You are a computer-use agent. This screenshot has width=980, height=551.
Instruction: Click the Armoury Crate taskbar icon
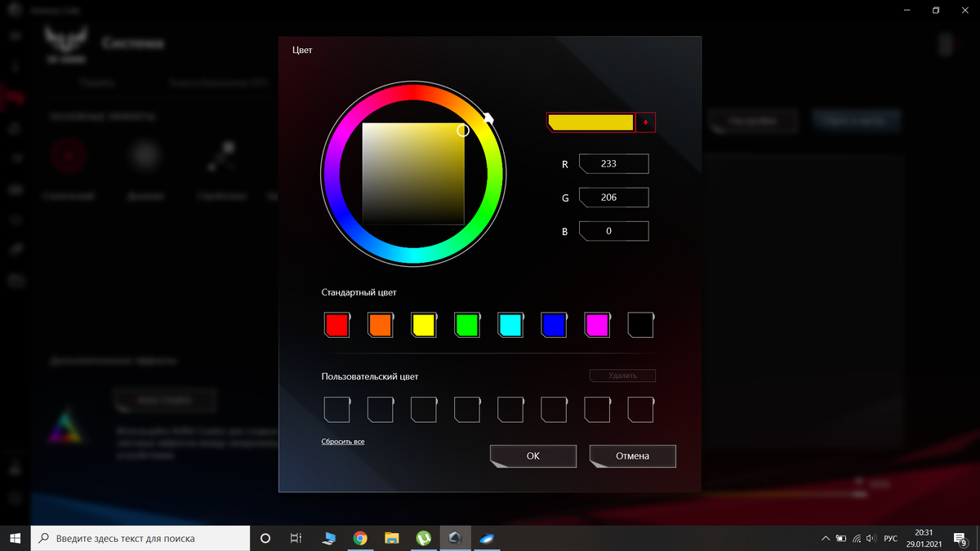[x=456, y=538]
